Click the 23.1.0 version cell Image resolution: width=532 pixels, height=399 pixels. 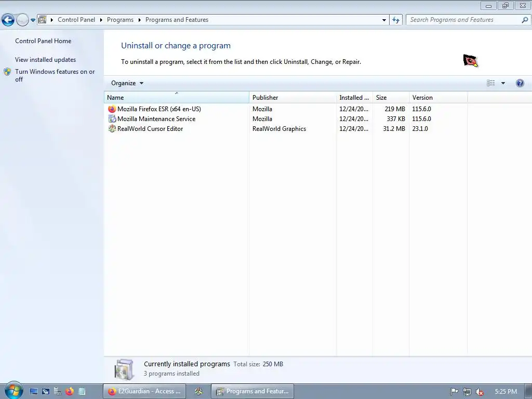tap(420, 129)
